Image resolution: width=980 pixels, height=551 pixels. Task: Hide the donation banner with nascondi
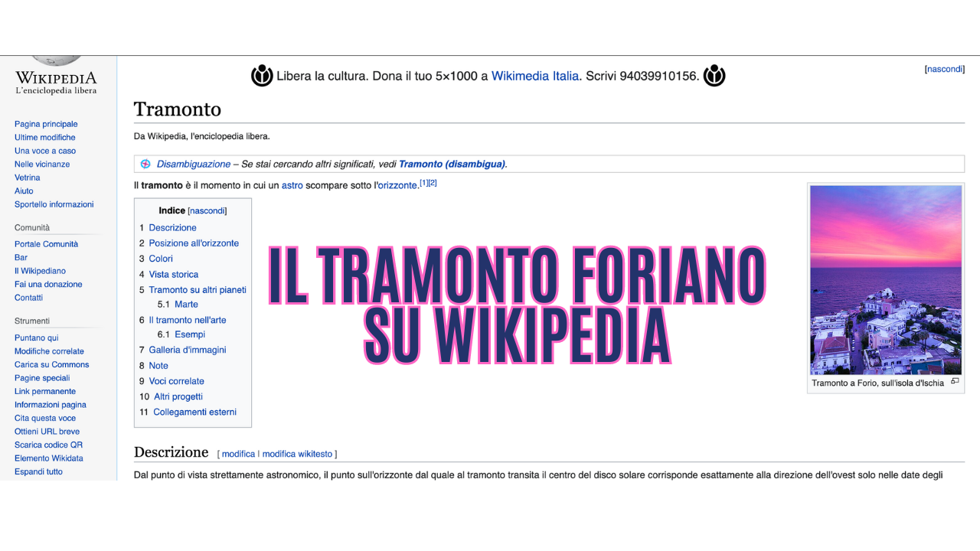(945, 69)
